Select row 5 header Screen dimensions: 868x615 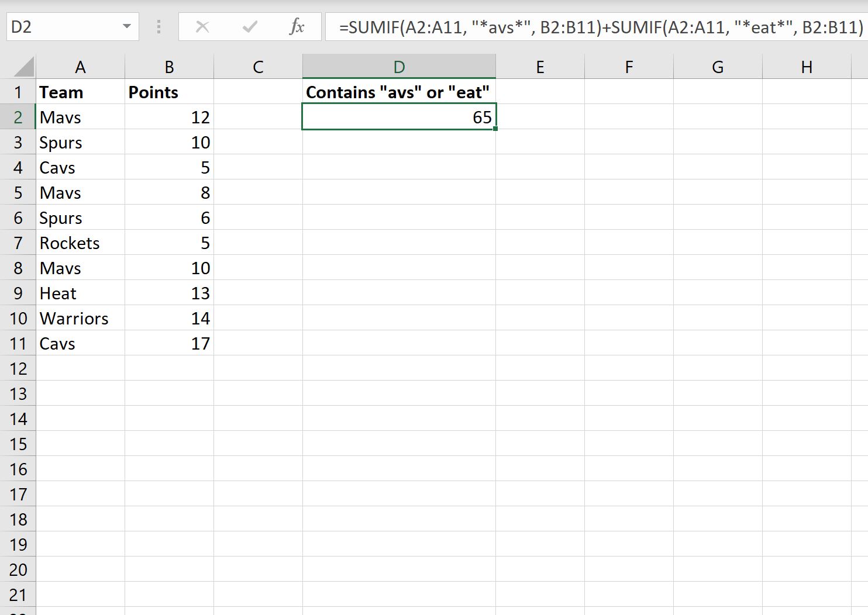(18, 192)
